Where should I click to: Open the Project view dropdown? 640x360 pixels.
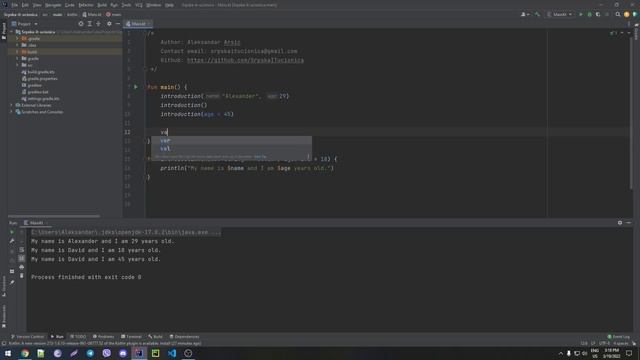tap(24, 24)
